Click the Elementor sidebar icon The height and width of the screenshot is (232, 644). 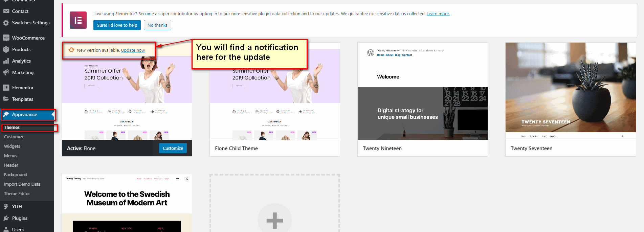point(6,88)
